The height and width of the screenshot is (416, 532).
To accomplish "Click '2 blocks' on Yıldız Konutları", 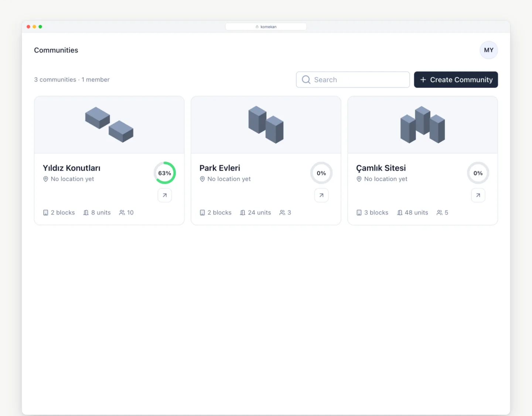I will coord(63,213).
